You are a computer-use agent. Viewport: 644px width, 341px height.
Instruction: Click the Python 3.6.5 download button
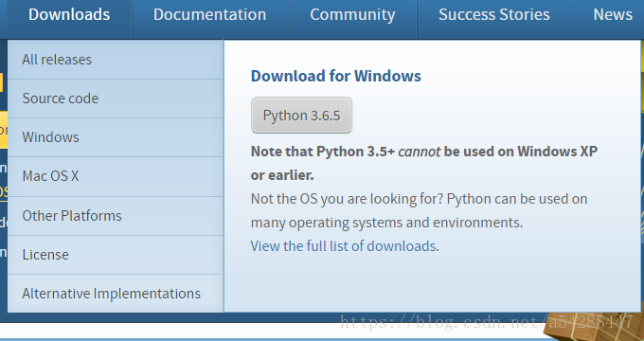[x=301, y=116]
